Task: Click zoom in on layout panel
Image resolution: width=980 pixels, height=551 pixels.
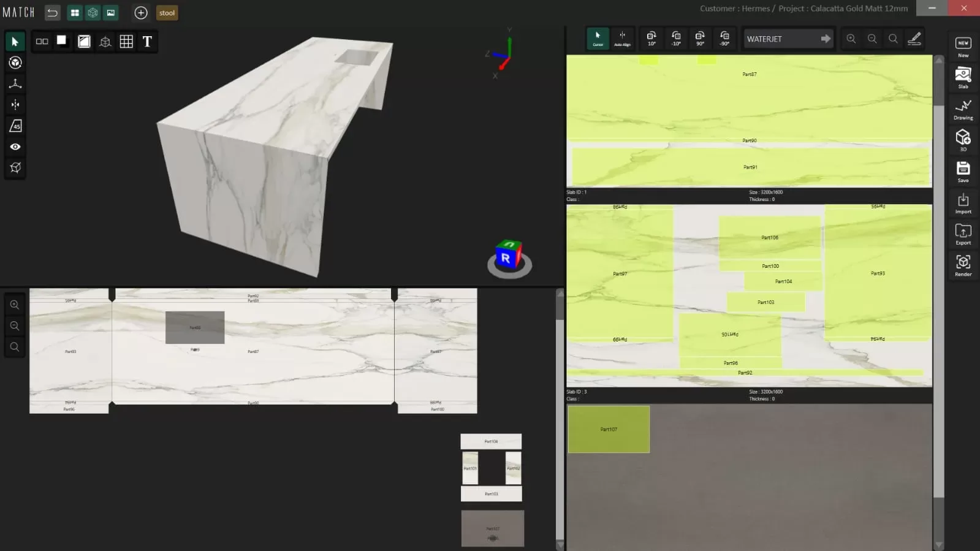Action: pos(15,305)
